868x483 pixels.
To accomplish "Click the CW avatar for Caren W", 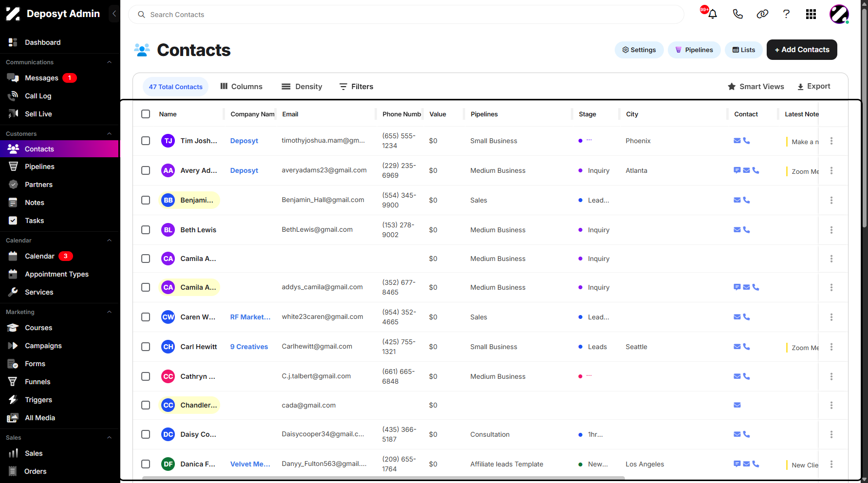I will [x=168, y=317].
